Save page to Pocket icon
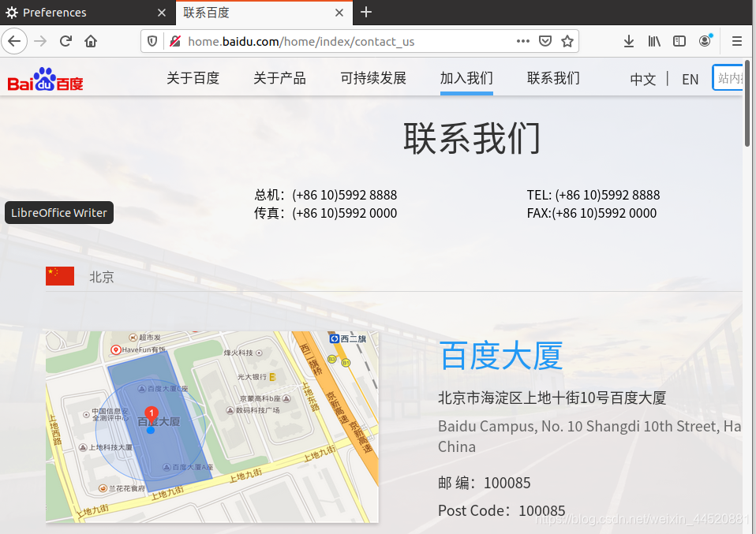756x534 pixels. [545, 42]
